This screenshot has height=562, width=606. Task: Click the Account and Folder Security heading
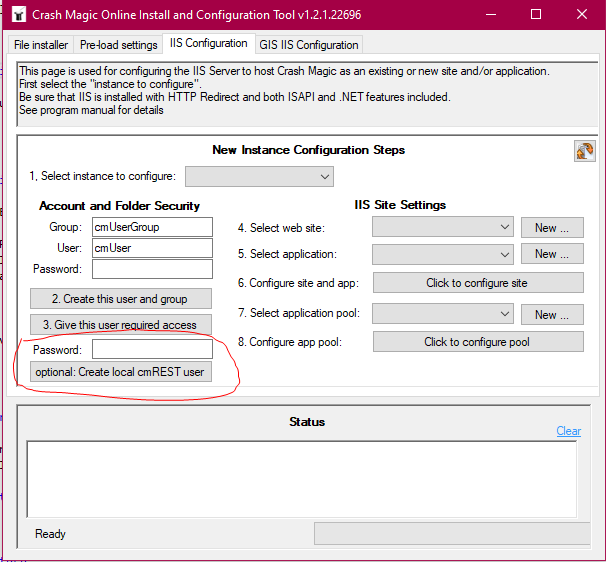coord(119,206)
